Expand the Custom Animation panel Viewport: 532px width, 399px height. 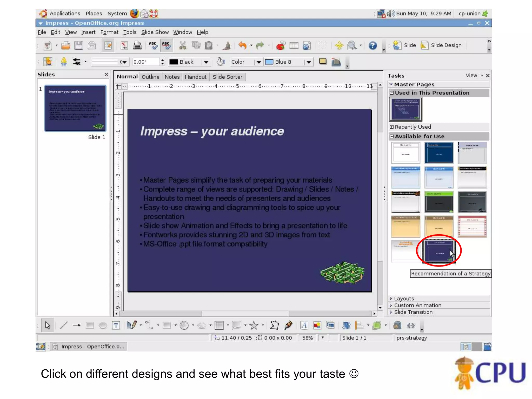(439, 305)
